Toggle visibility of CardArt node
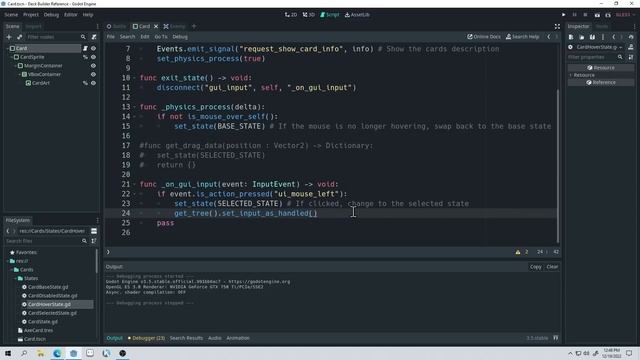The height and width of the screenshot is (360, 640). coord(93,83)
